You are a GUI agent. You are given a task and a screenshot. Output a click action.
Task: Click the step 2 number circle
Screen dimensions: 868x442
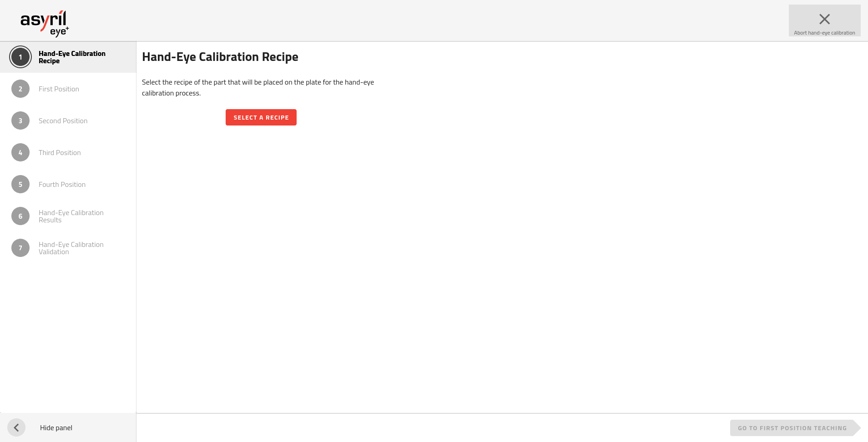coord(20,89)
